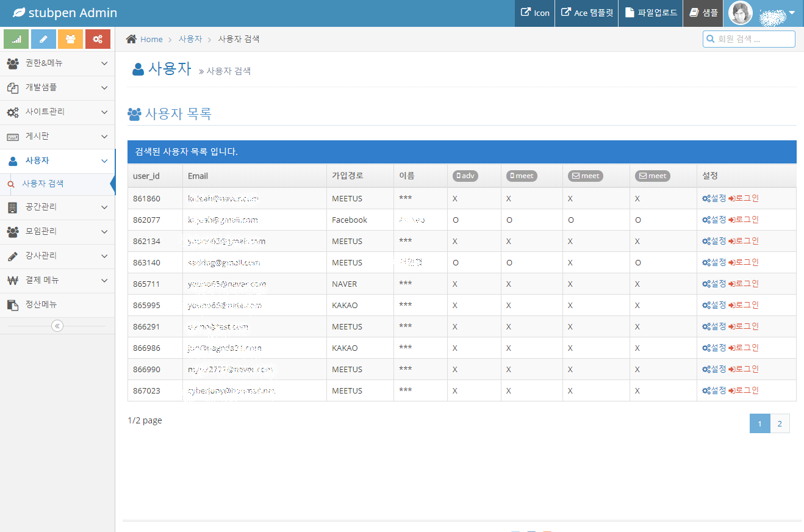Click 로그인 for user 867023

coord(744,390)
